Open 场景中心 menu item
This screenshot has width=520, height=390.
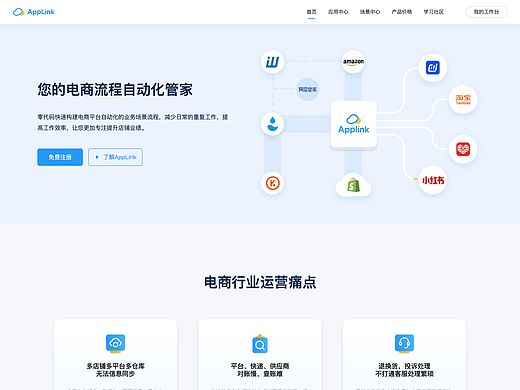click(x=370, y=12)
